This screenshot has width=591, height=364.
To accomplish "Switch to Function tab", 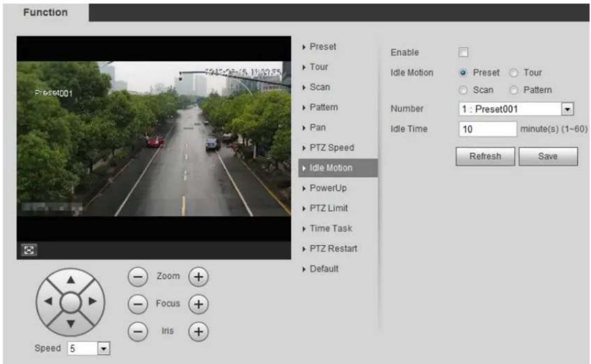I will click(x=46, y=12).
